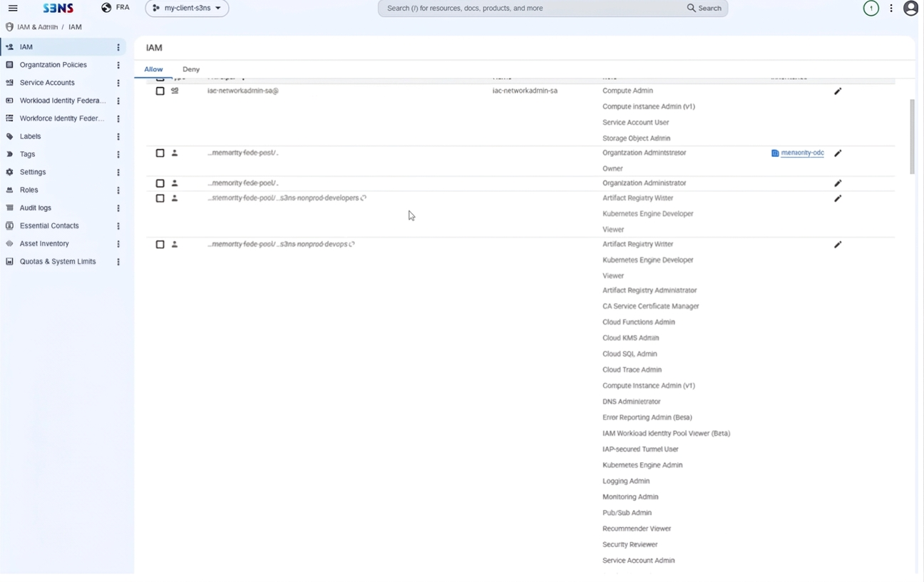Image resolution: width=924 pixels, height=582 pixels.
Task: Edit the Owner principal with pencil
Action: (838, 153)
